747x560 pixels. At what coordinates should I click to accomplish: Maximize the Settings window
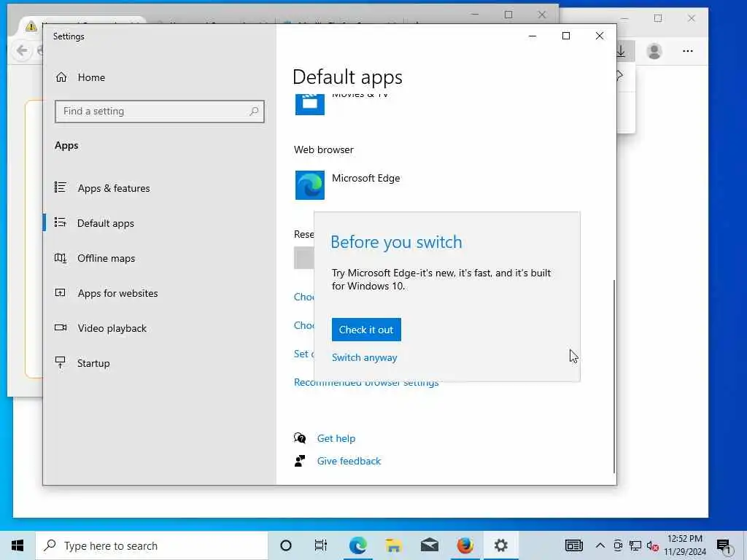566,36
